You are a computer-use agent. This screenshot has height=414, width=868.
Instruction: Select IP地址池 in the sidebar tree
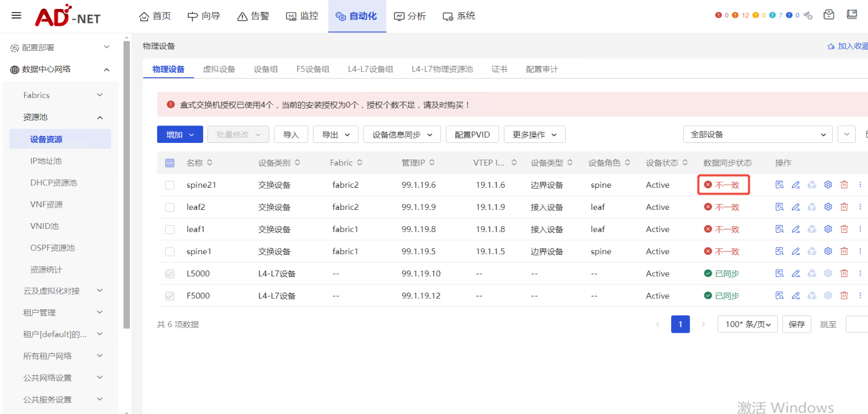(46, 161)
